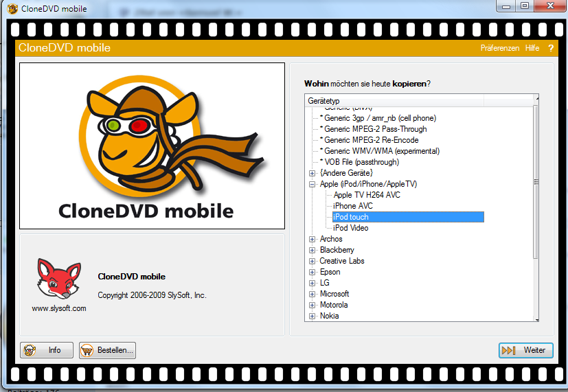Open Hilfe in header bar

tap(532, 48)
